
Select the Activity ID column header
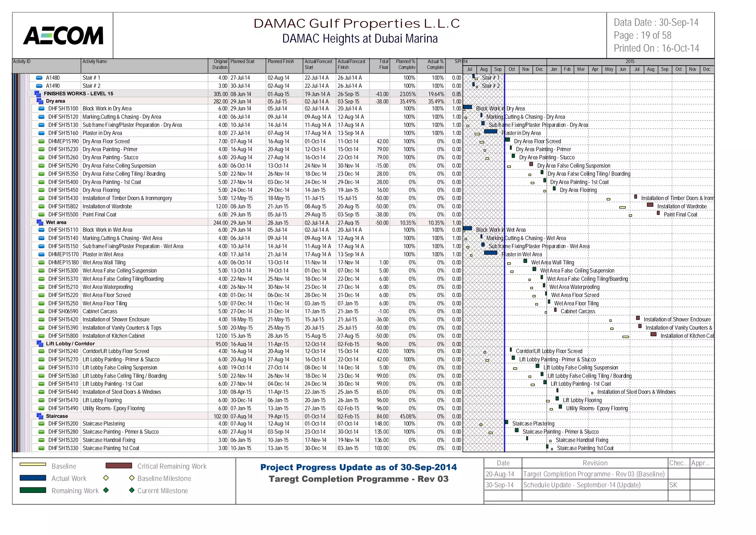(x=47, y=66)
